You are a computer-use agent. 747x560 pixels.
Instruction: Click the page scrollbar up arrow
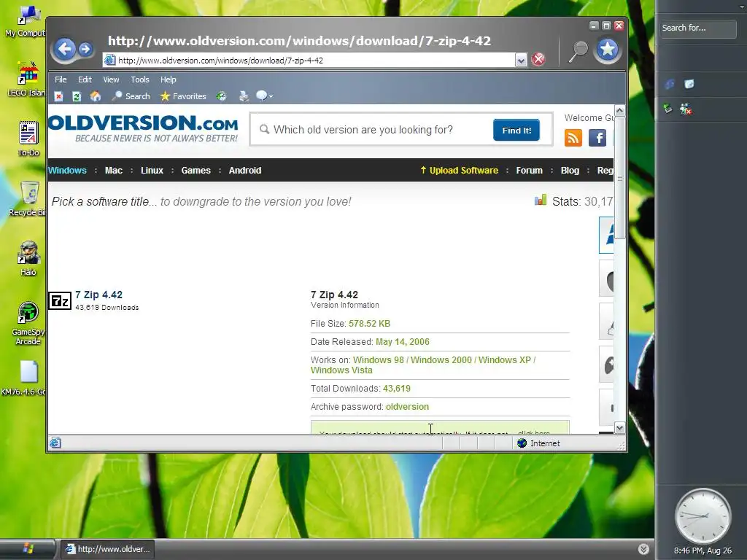pos(619,111)
